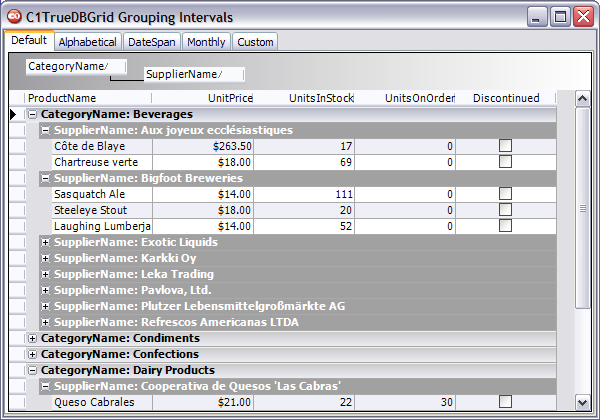Click the SupplierName grouping header

(x=194, y=74)
